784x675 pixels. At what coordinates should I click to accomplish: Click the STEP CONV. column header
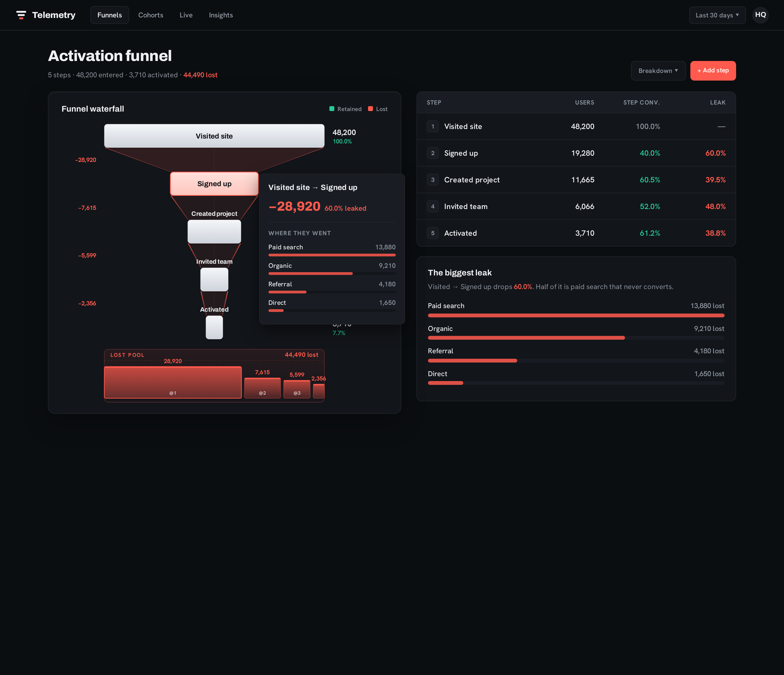641,103
